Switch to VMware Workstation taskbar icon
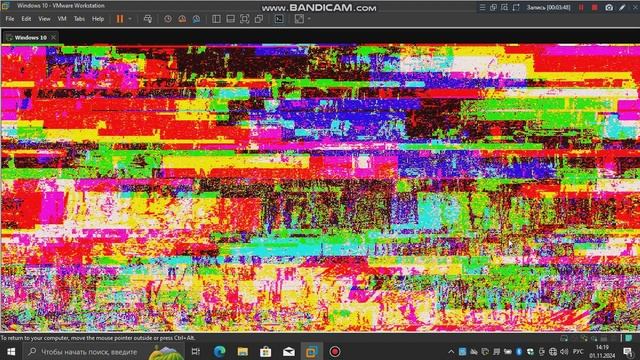The height and width of the screenshot is (360, 640). coord(312,351)
